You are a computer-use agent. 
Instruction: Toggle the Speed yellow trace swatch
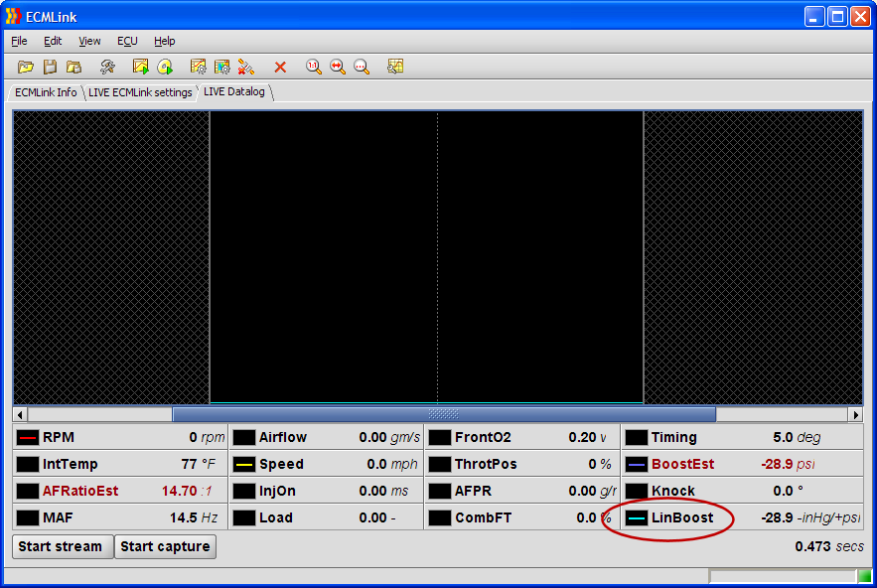point(244,464)
